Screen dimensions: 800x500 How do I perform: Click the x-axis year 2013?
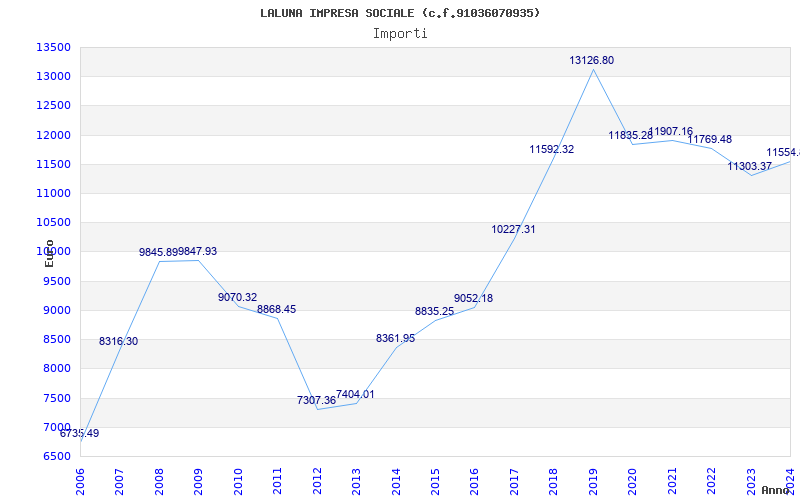pyautogui.click(x=356, y=483)
